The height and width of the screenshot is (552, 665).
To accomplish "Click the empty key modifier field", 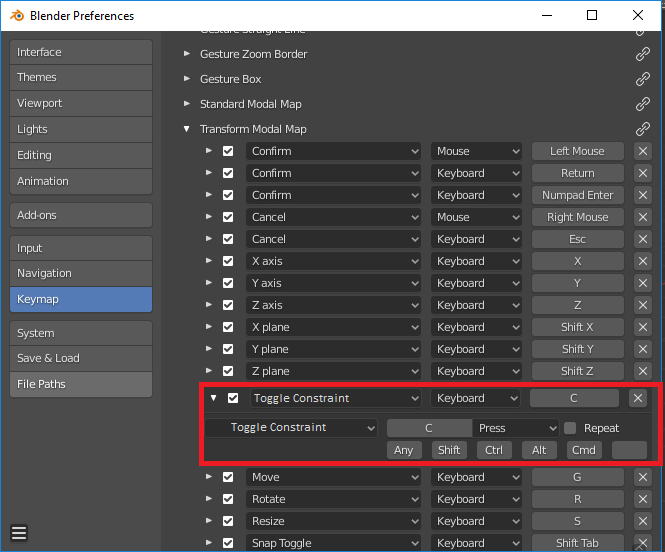I will [629, 450].
